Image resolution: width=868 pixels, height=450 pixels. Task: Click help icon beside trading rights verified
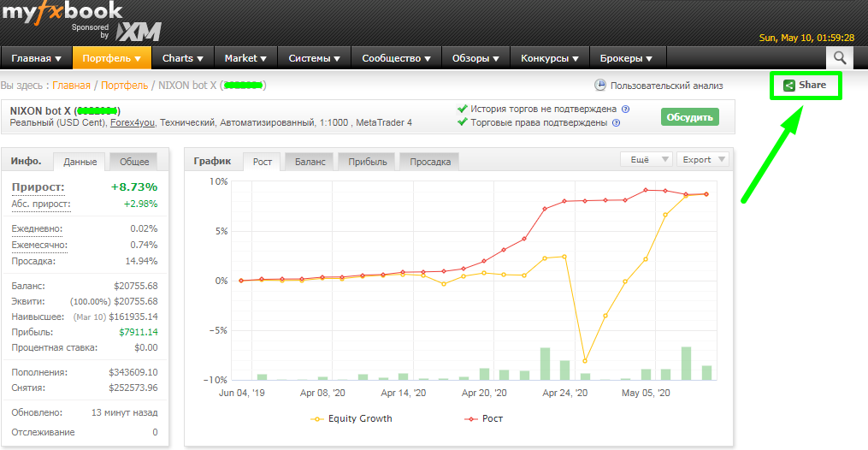616,123
